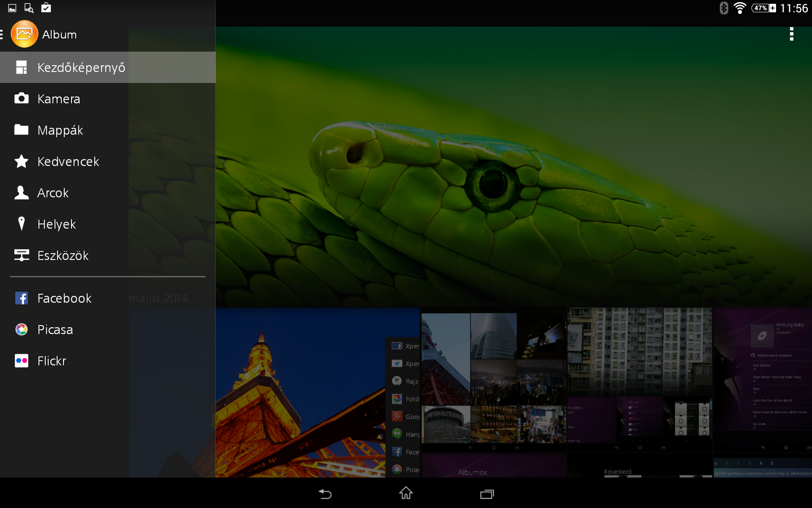812x508 pixels.
Task: Open Helyek places view
Action: (107, 224)
